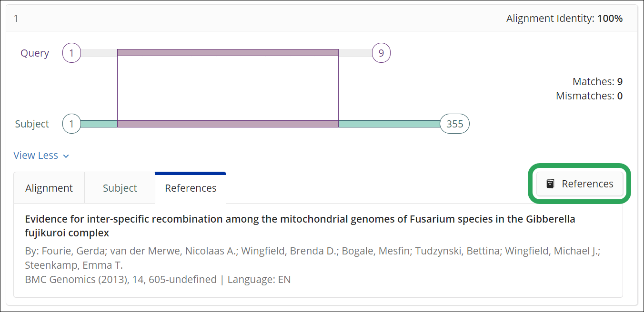Viewport: 644px width, 312px height.
Task: Click the highlighted aligned segment on the subject bar
Action: pos(228,124)
